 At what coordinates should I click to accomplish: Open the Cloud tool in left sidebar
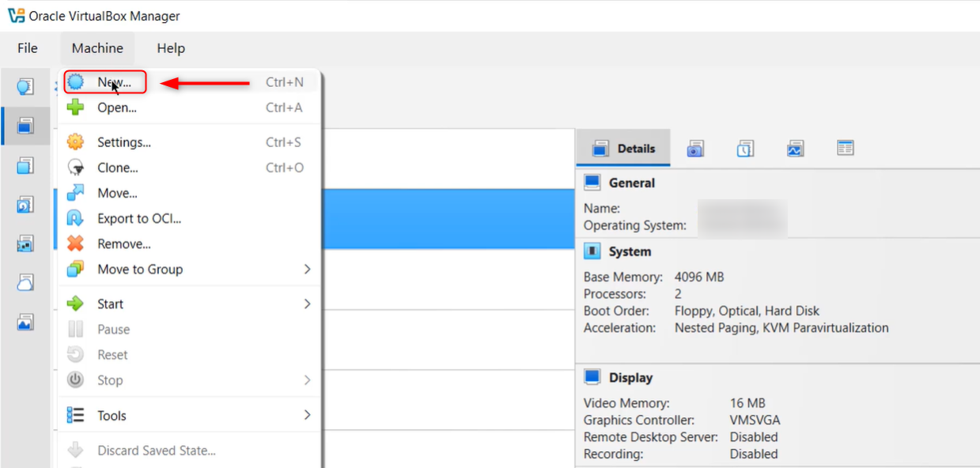[25, 283]
